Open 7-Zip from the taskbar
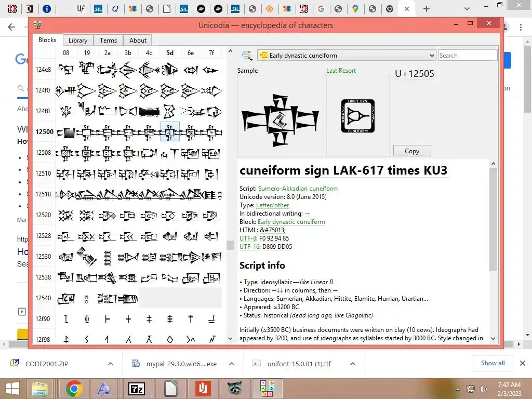532x399 pixels. click(x=137, y=389)
